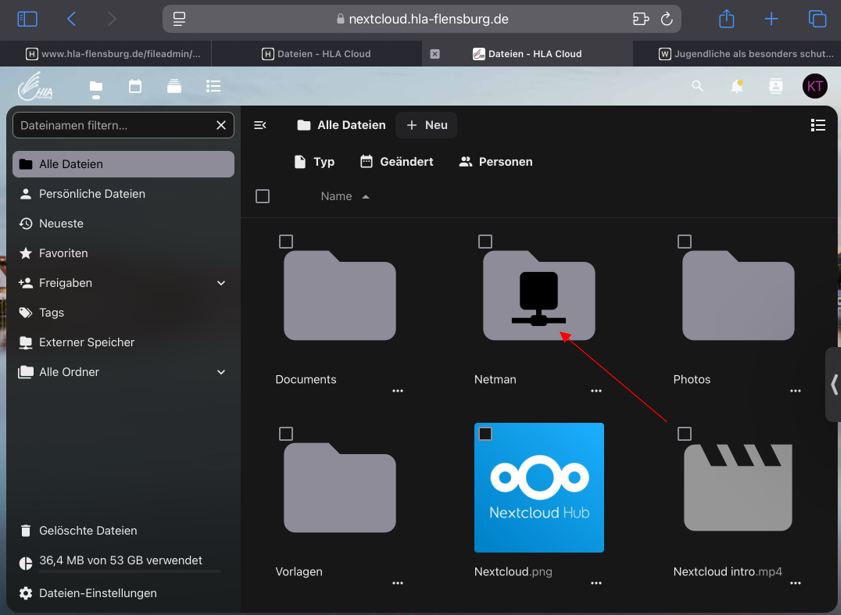Click the HLA logo in the header
This screenshot has height=615, width=841.
point(35,86)
